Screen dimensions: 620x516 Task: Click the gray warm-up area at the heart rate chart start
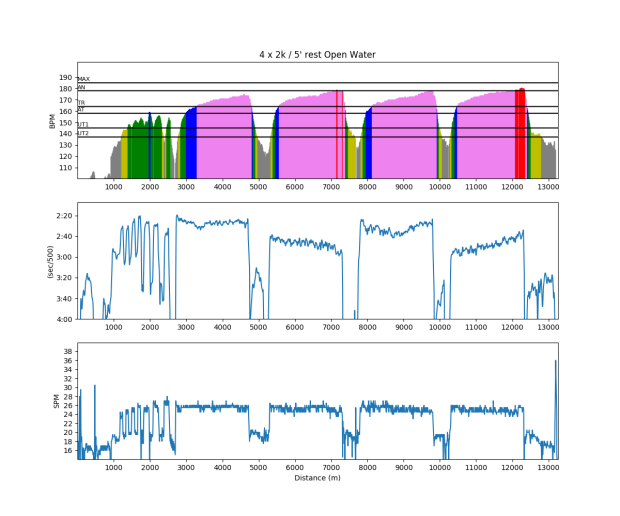click(x=114, y=162)
